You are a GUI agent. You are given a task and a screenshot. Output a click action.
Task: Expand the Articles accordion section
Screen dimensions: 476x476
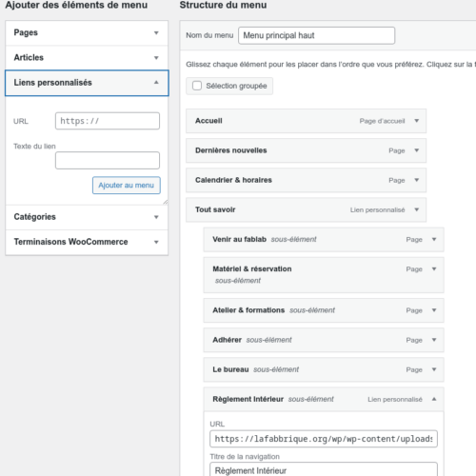tap(87, 58)
